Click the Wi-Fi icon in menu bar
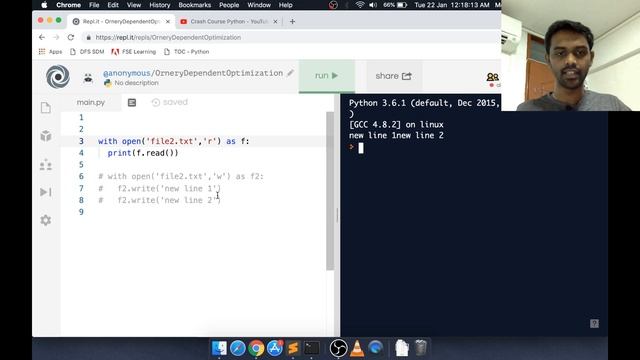The image size is (640, 360). (x=360, y=5)
